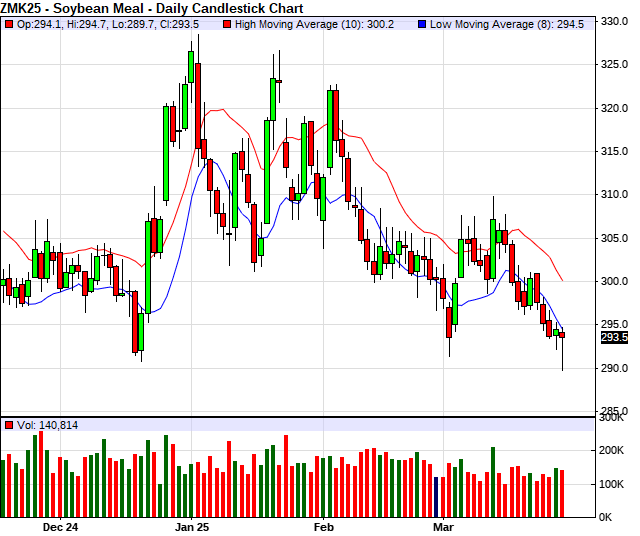Viewport: 640px width, 536px height.
Task: Click the 330.0 price axis label
Action: coord(613,21)
